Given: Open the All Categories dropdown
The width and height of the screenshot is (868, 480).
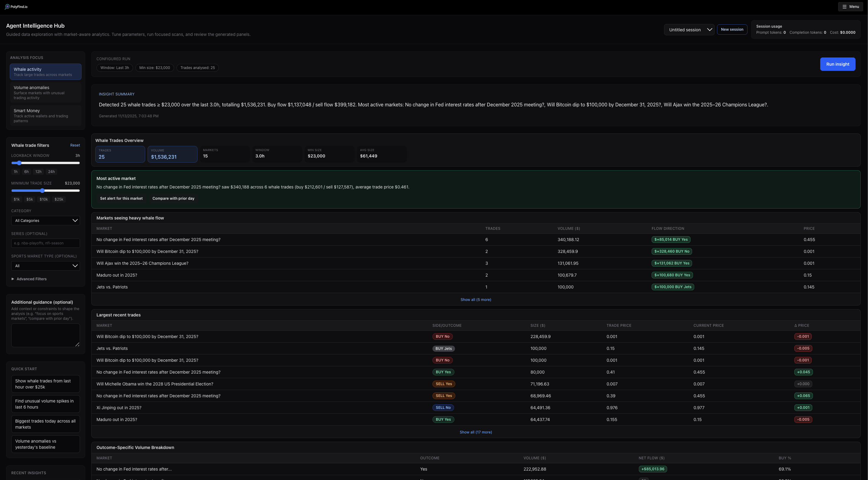Looking at the screenshot, I should (45, 220).
